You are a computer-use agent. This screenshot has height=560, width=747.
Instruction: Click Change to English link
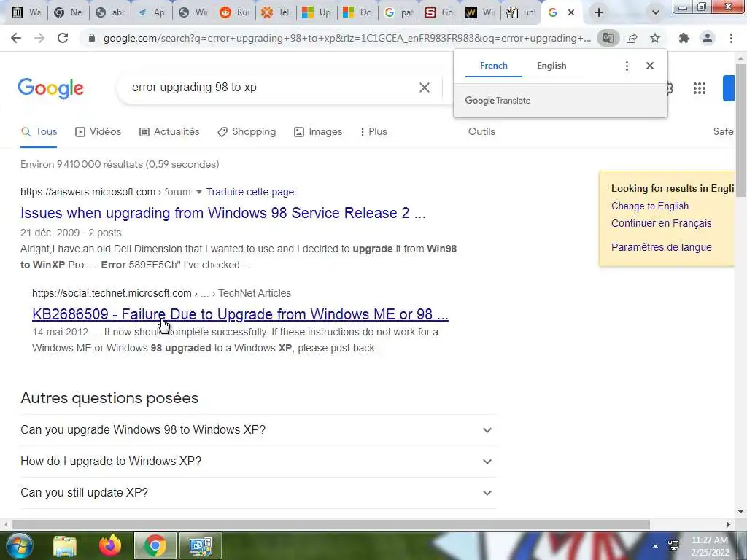650,206
